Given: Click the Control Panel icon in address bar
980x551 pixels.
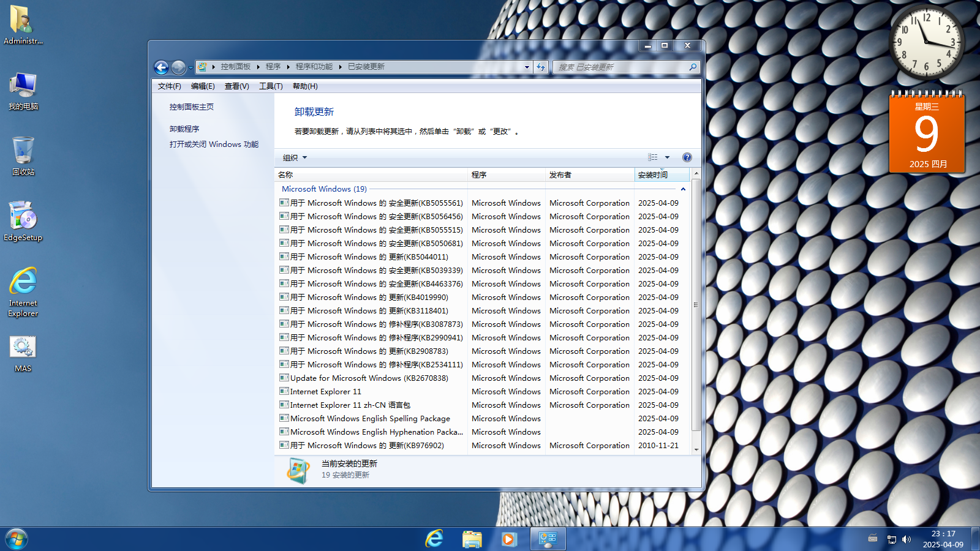Looking at the screenshot, I should pyautogui.click(x=202, y=67).
